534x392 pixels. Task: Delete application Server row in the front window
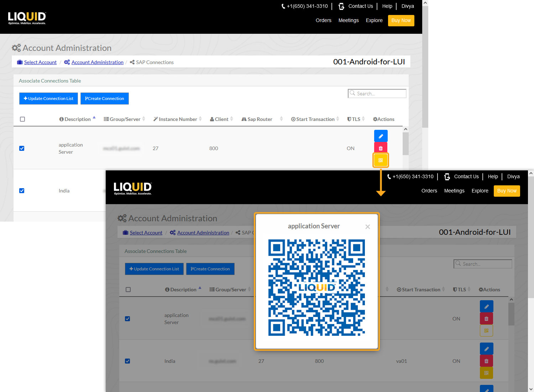pos(486,318)
